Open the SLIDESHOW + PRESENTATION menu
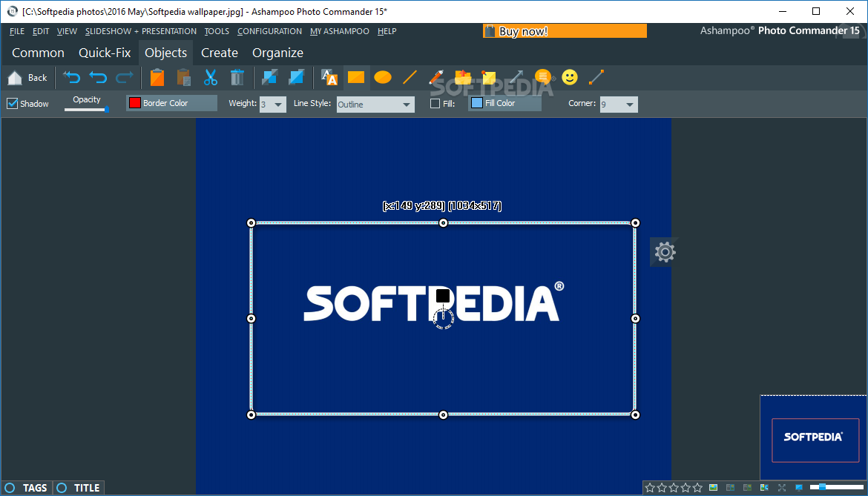The width and height of the screenshot is (868, 496). click(x=141, y=32)
